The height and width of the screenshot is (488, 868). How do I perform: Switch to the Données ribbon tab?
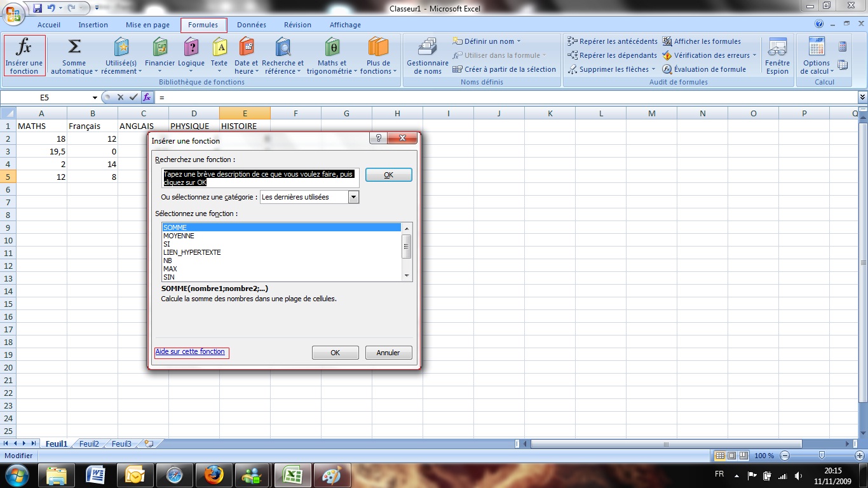click(x=251, y=25)
